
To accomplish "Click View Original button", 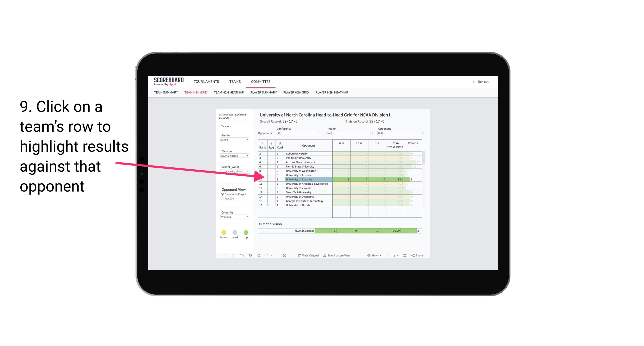I will click(x=308, y=256).
